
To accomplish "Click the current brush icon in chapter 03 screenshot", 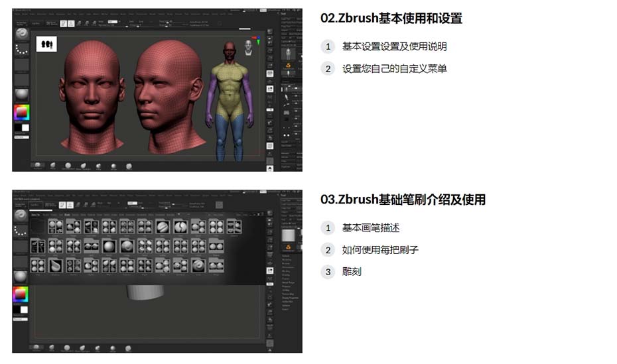I will tap(21, 215).
